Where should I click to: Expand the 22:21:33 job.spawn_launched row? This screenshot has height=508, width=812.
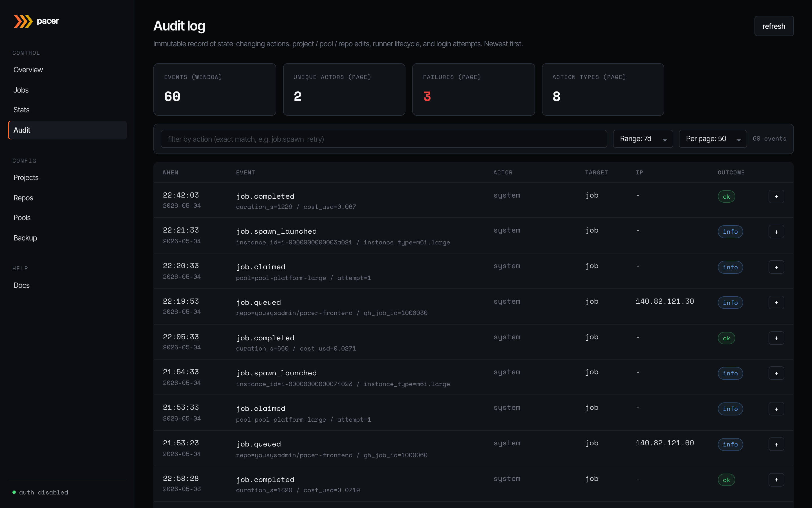pyautogui.click(x=776, y=232)
